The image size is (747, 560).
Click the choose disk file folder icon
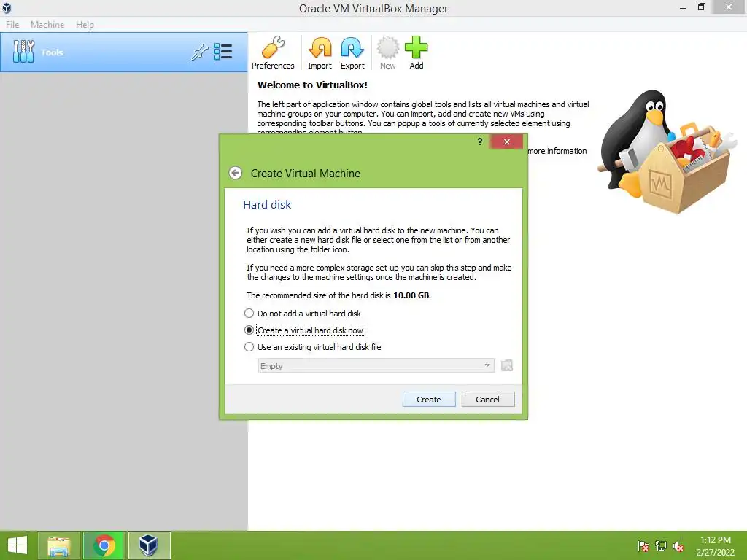point(507,366)
